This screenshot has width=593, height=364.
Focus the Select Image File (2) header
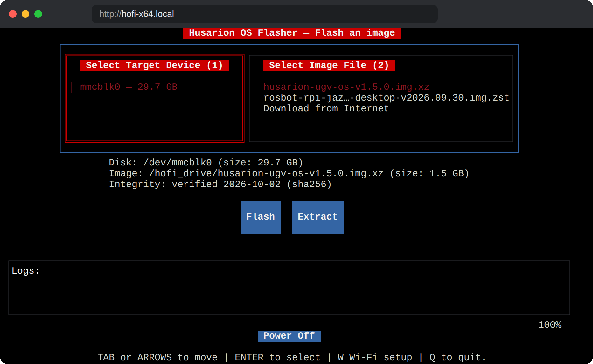(x=329, y=66)
